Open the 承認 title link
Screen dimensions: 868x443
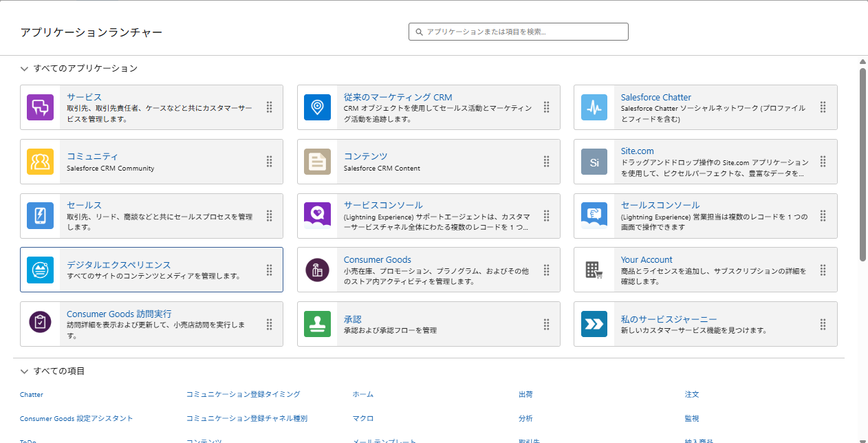pos(353,319)
